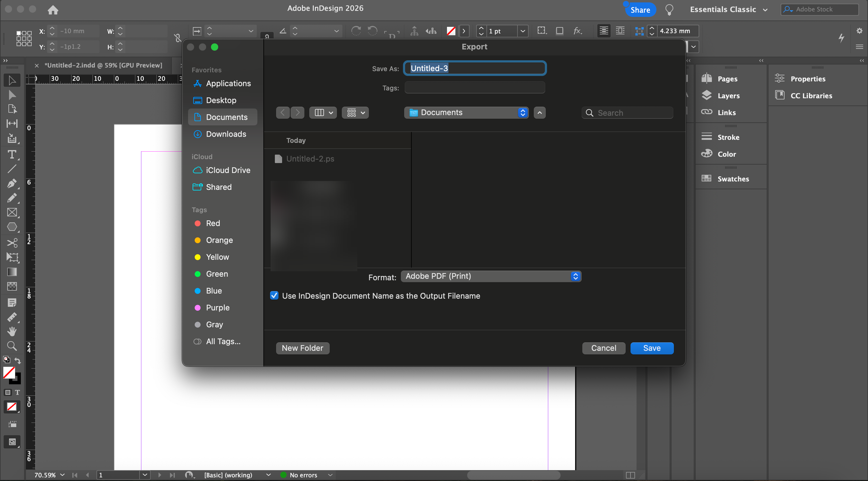Screen dimensions: 868x481
Task: Click the Home icon in title bar
Action: [53, 10]
